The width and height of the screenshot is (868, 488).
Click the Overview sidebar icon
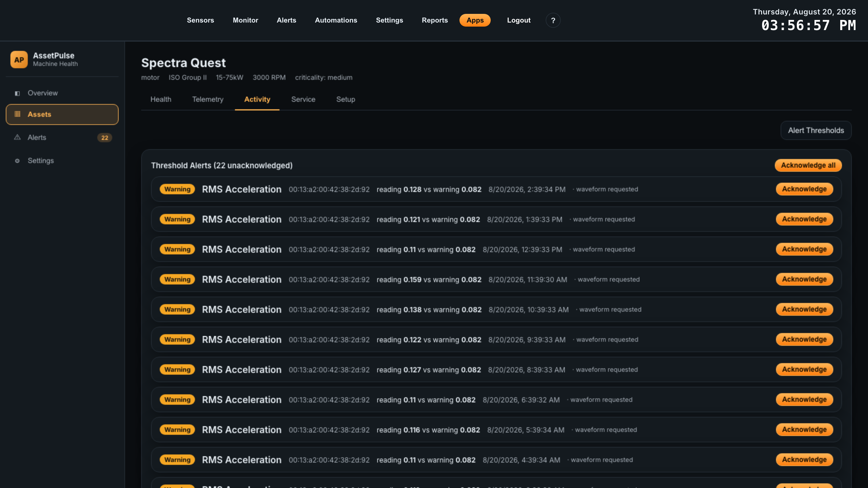pyautogui.click(x=18, y=93)
